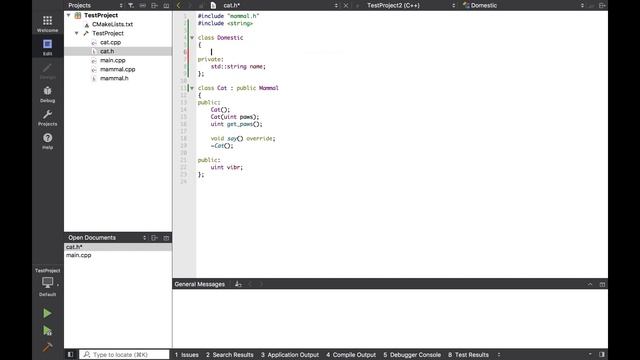Image resolution: width=640 pixels, height=360 pixels.
Task: Toggle the right sidebar visibility
Action: 602,354
